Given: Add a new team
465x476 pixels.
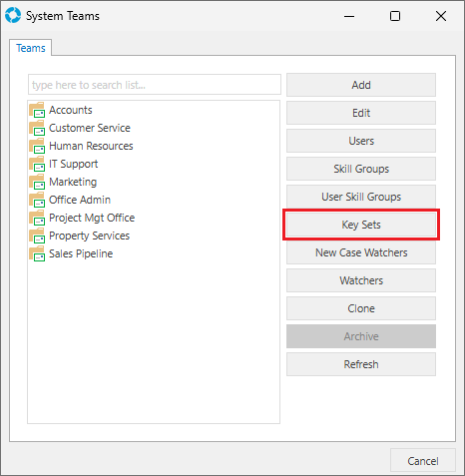Looking at the screenshot, I should (x=361, y=85).
